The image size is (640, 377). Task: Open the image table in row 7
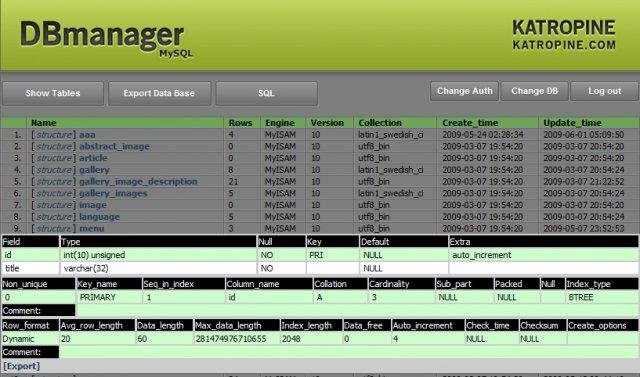[x=93, y=205]
